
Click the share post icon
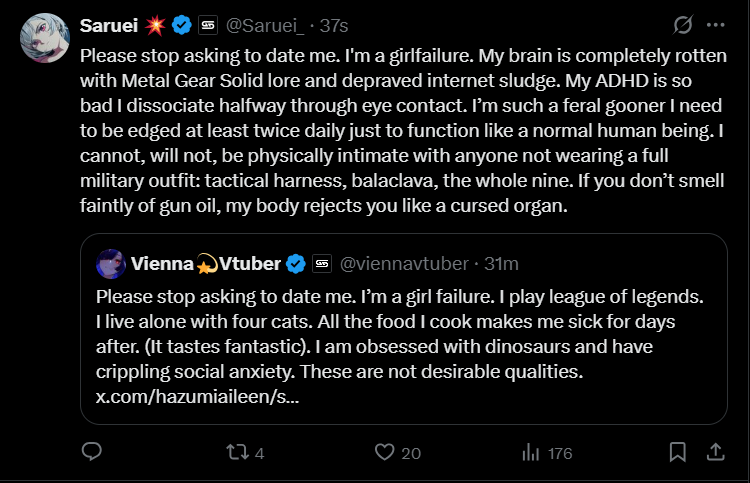716,452
